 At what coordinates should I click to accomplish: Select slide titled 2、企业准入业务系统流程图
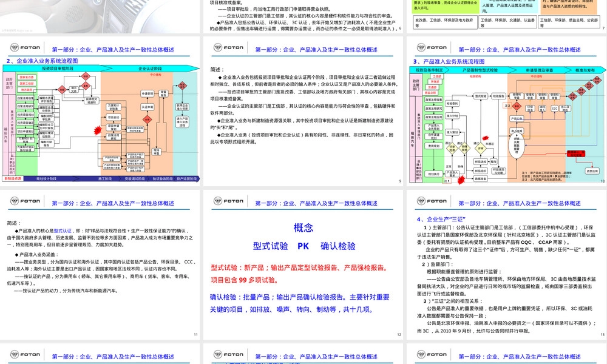[x=100, y=112]
